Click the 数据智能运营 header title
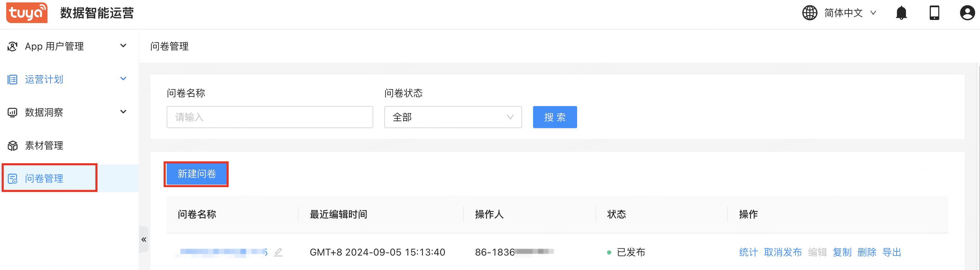The width and height of the screenshot is (980, 270). [97, 13]
